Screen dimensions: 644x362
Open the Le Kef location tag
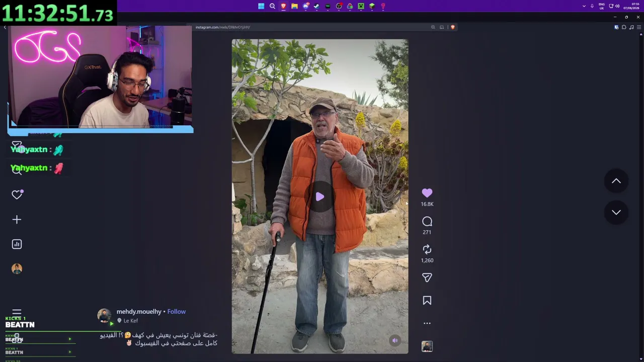[x=131, y=321]
